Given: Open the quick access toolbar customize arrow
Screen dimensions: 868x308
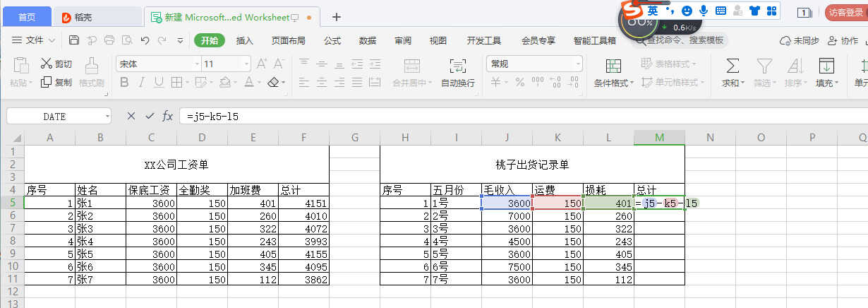Looking at the screenshot, I should [x=179, y=40].
